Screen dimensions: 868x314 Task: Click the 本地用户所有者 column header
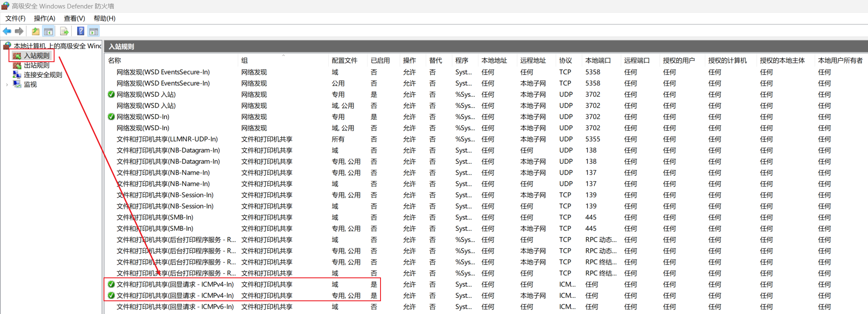click(841, 60)
